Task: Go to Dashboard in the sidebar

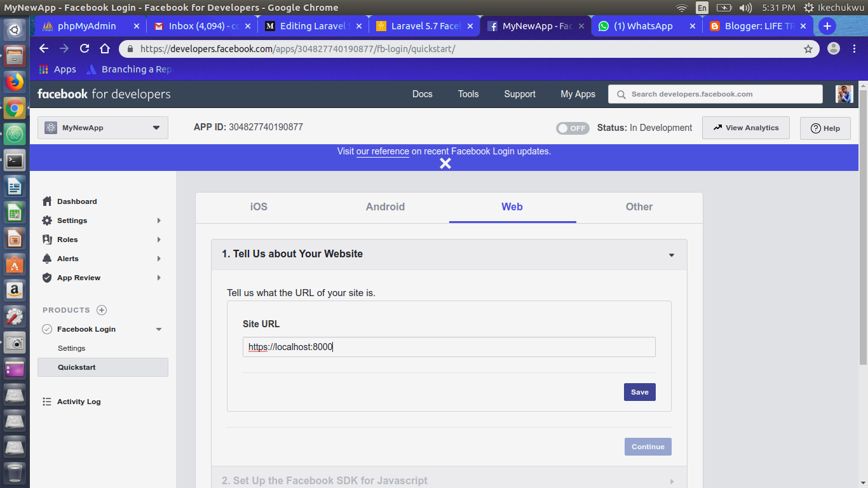Action: pos(77,201)
